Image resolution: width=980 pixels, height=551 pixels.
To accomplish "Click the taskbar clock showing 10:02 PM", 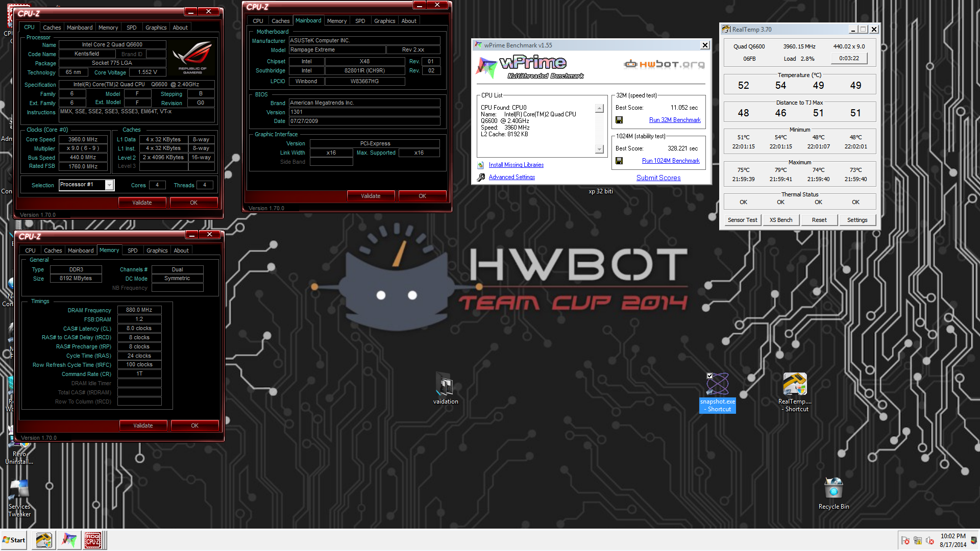I will coord(953,540).
